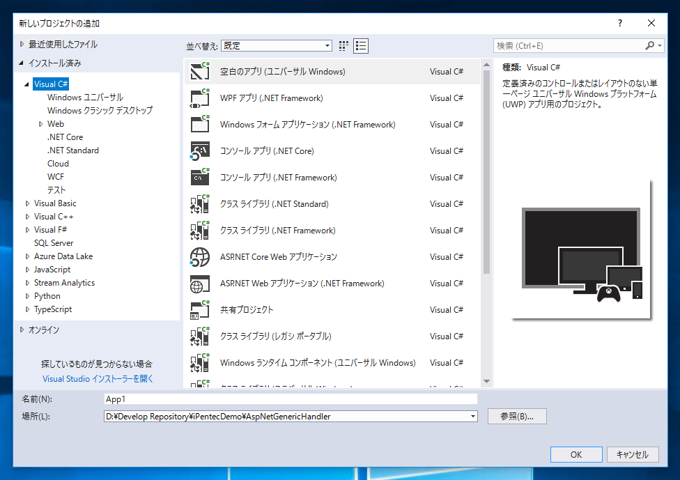The image size is (680, 480).
Task: Select the WCF category
Action: (56, 177)
